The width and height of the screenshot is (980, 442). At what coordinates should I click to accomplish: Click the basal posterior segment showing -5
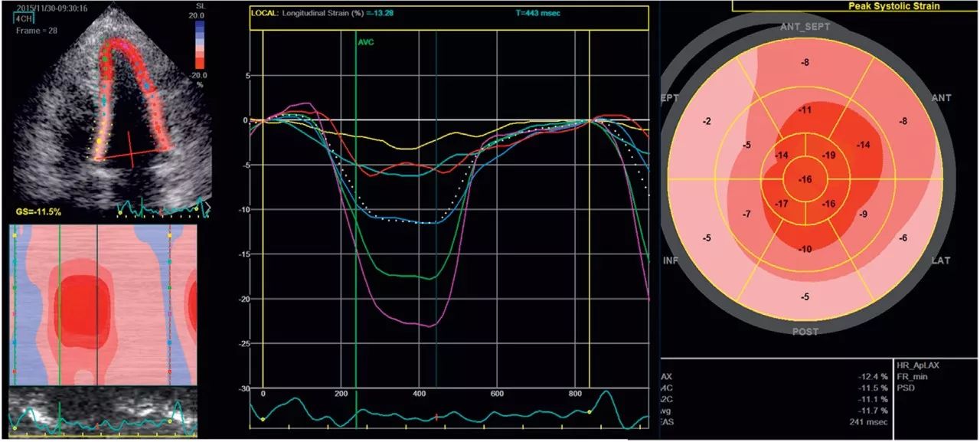pyautogui.click(x=805, y=297)
